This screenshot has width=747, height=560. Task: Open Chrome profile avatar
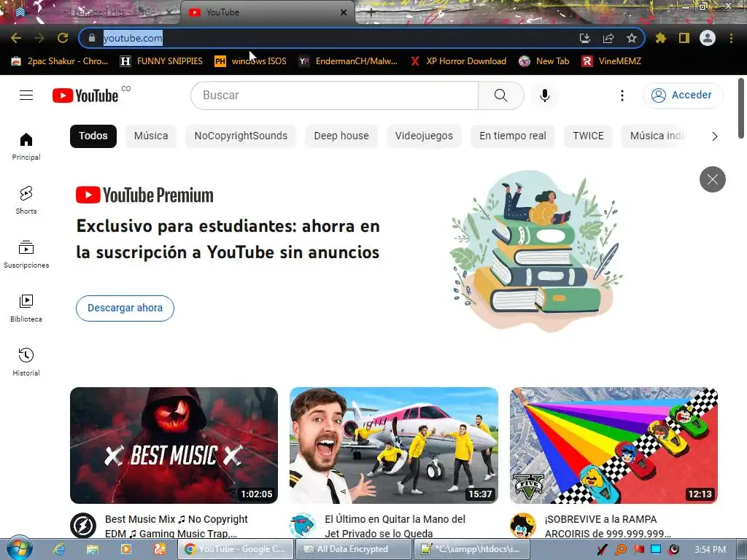tap(707, 38)
